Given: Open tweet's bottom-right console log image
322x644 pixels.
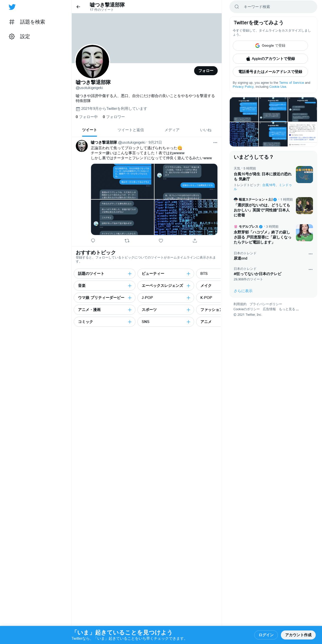Looking at the screenshot, I should pyautogui.click(x=186, y=217).
